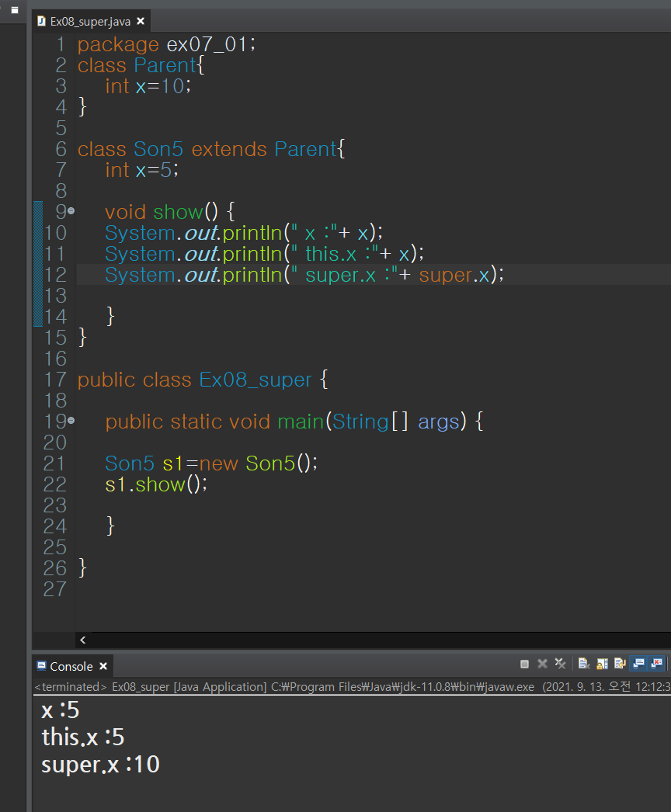Click 'Ex08_super' class name on line 17

tap(256, 380)
